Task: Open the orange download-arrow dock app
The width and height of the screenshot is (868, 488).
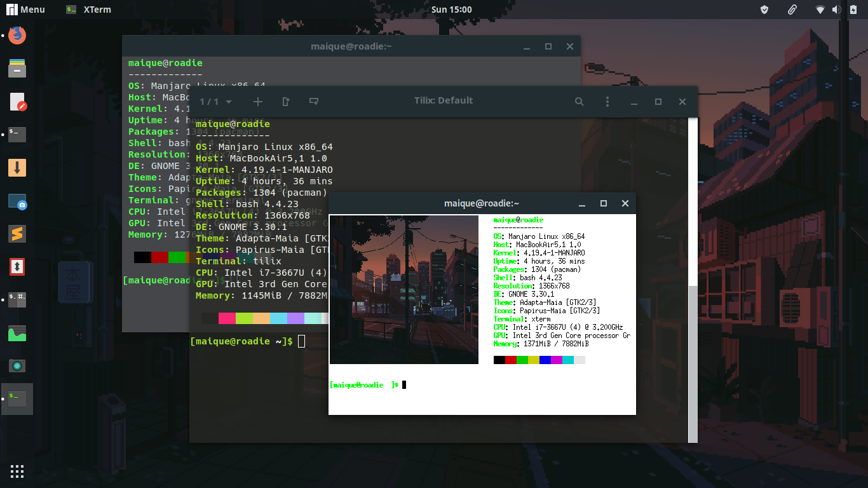Action: pyautogui.click(x=17, y=168)
